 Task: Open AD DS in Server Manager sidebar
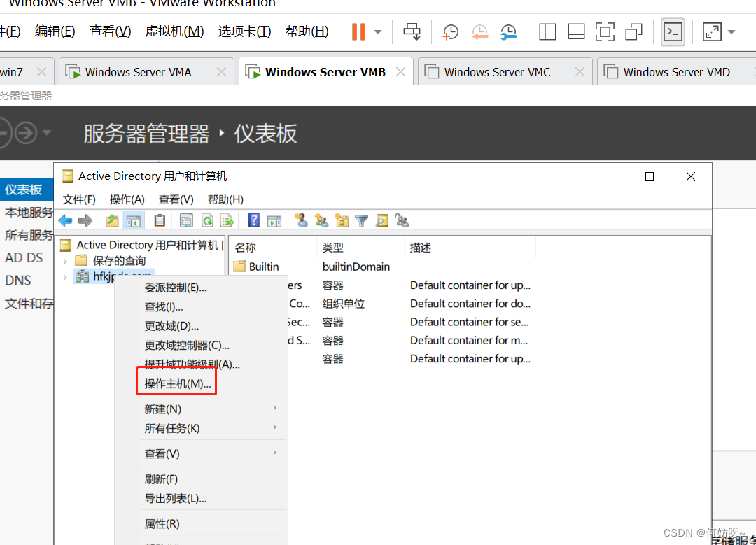click(x=24, y=257)
